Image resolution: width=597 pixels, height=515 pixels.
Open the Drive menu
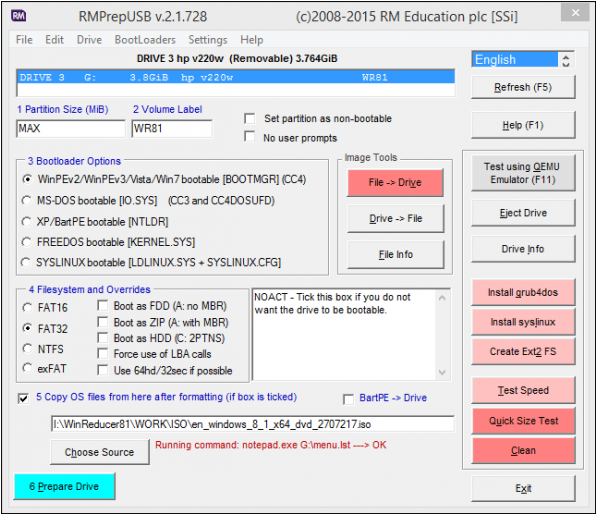click(x=89, y=40)
